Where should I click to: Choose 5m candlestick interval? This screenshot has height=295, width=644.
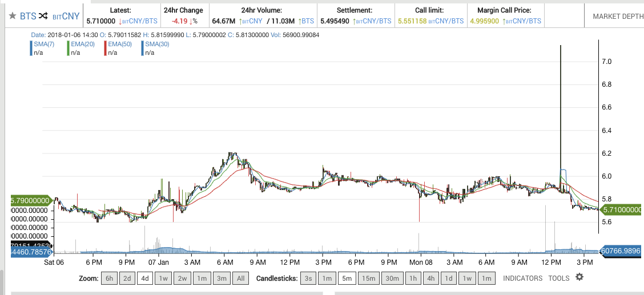pyautogui.click(x=347, y=278)
